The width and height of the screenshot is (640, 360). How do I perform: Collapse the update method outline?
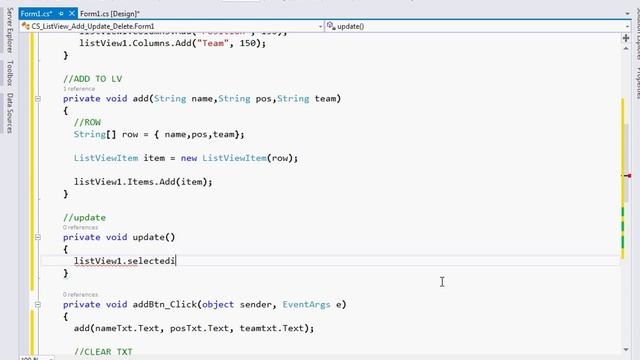tap(38, 237)
